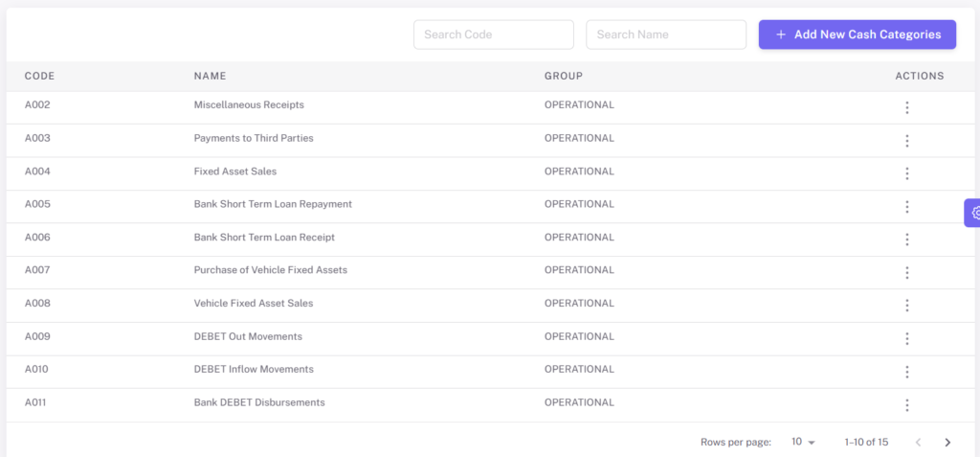The width and height of the screenshot is (980, 457).
Task: Expand the rows per page dropdown
Action: (803, 442)
